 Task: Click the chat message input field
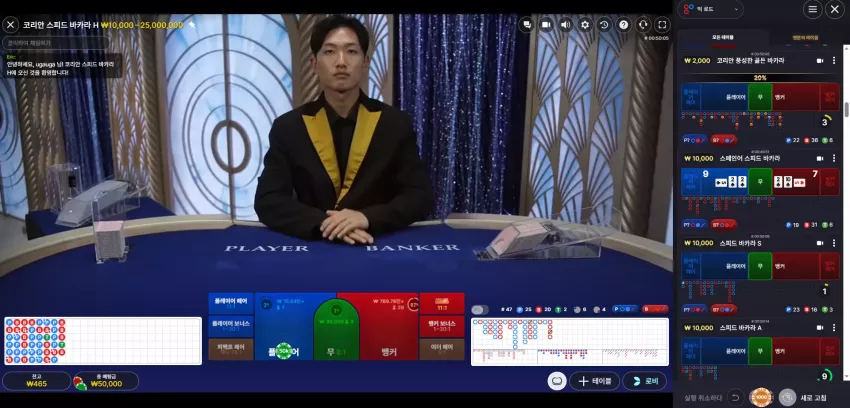click(56, 43)
